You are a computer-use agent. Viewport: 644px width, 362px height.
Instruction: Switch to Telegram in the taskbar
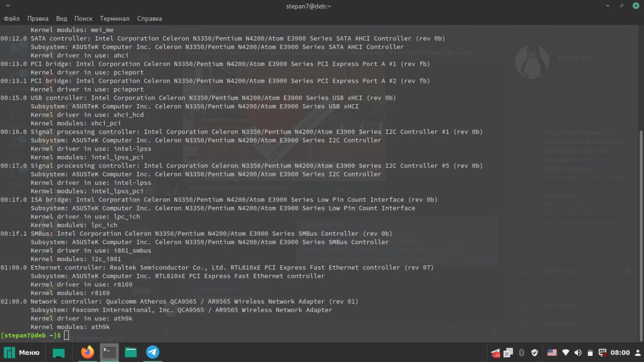click(152, 352)
